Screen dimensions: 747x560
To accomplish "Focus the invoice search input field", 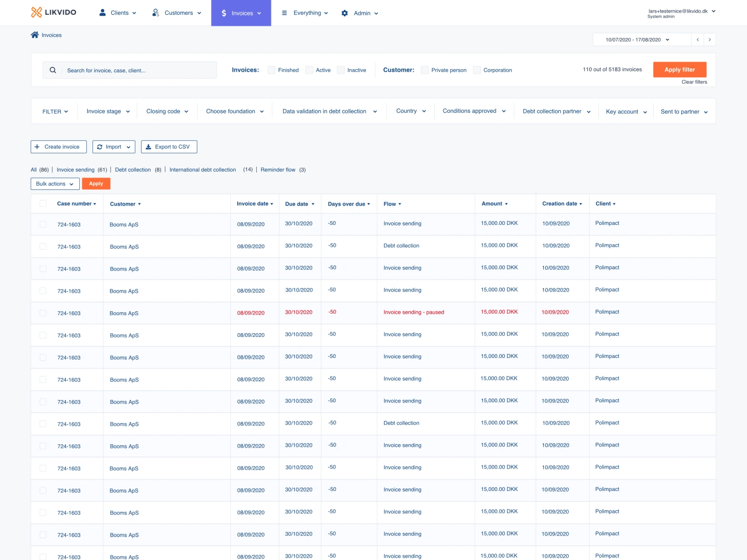I will tap(130, 70).
